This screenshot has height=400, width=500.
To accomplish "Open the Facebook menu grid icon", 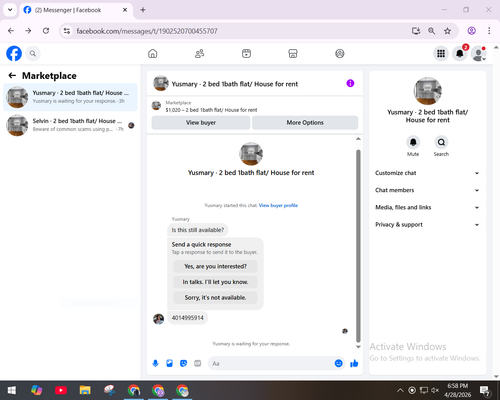I will pyautogui.click(x=441, y=53).
